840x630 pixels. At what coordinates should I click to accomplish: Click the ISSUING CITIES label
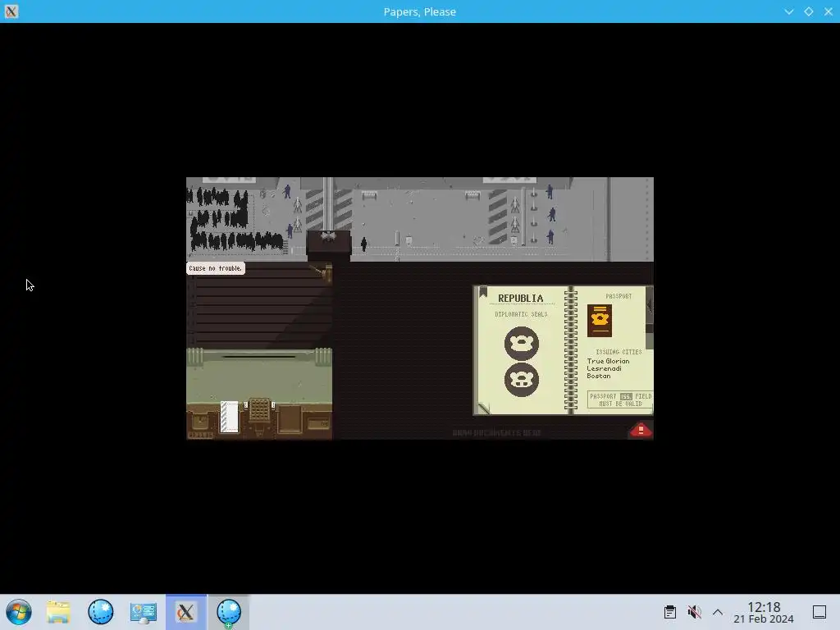click(x=619, y=352)
